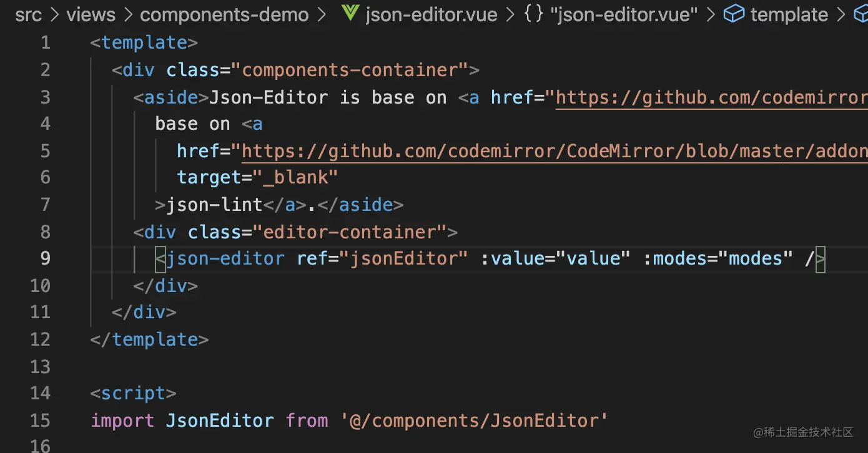Click the chevron before the template cube icon
Image resolution: width=868 pixels, height=453 pixels.
click(711, 14)
